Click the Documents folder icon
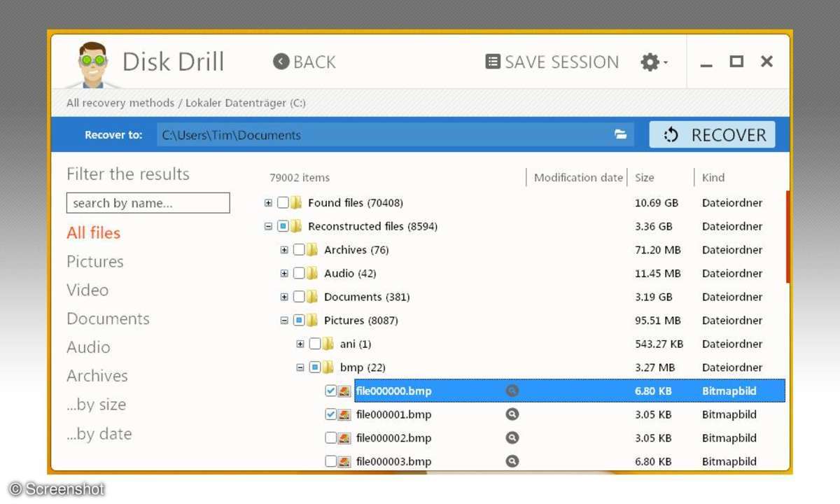This screenshot has width=840, height=504. [312, 297]
